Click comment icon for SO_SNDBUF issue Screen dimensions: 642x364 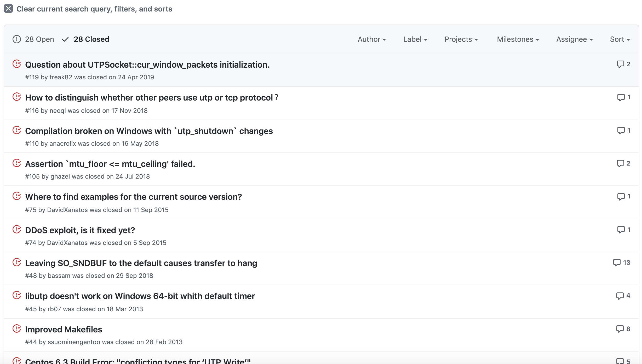[617, 263]
